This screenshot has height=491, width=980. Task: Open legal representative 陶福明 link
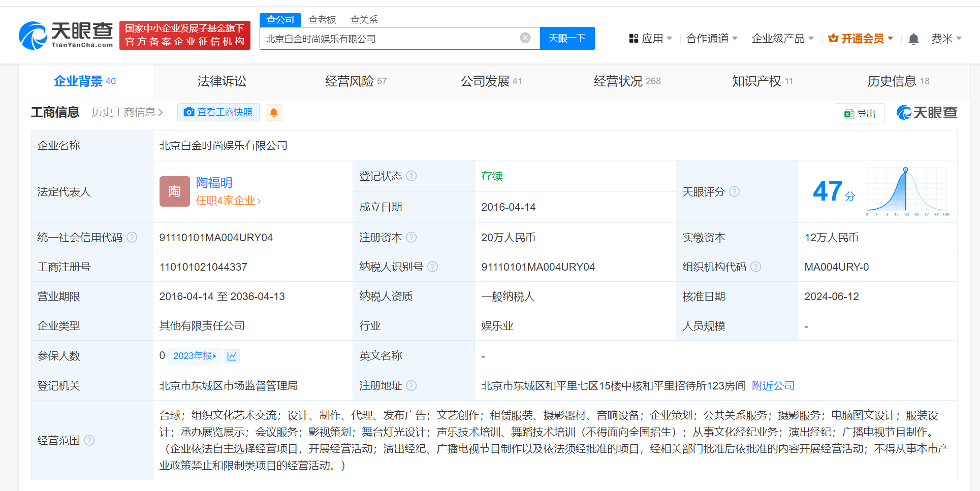pos(214,183)
